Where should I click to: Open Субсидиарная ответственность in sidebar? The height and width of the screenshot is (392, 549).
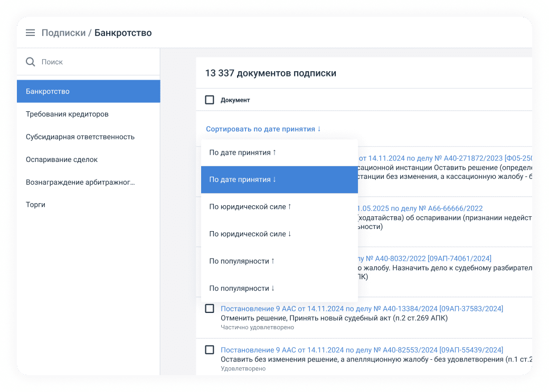[x=80, y=137]
